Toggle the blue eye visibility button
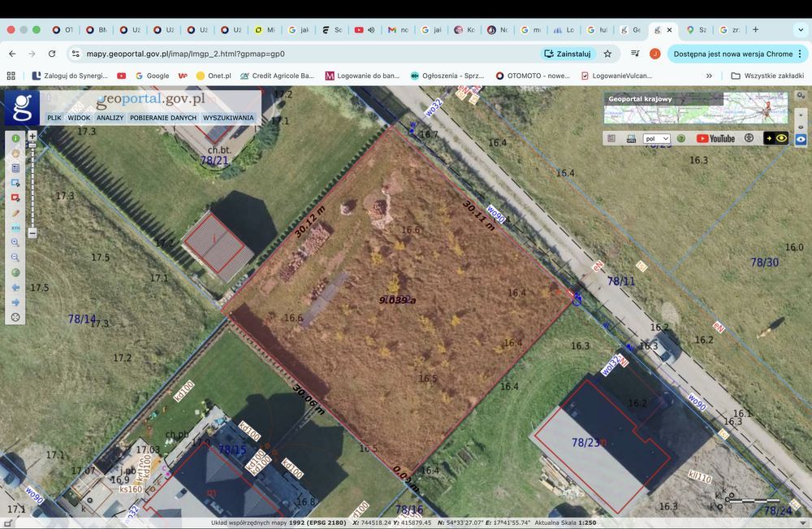 tap(801, 139)
